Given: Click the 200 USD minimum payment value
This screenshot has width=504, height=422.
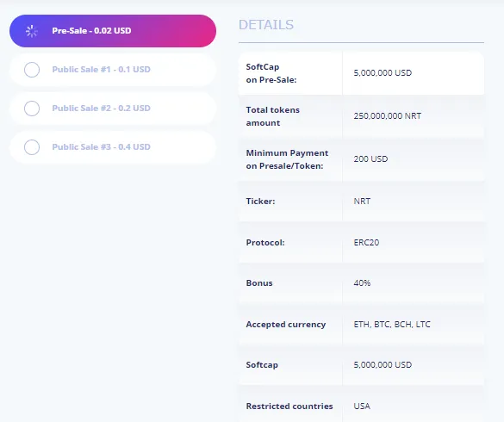Looking at the screenshot, I should [x=370, y=159].
